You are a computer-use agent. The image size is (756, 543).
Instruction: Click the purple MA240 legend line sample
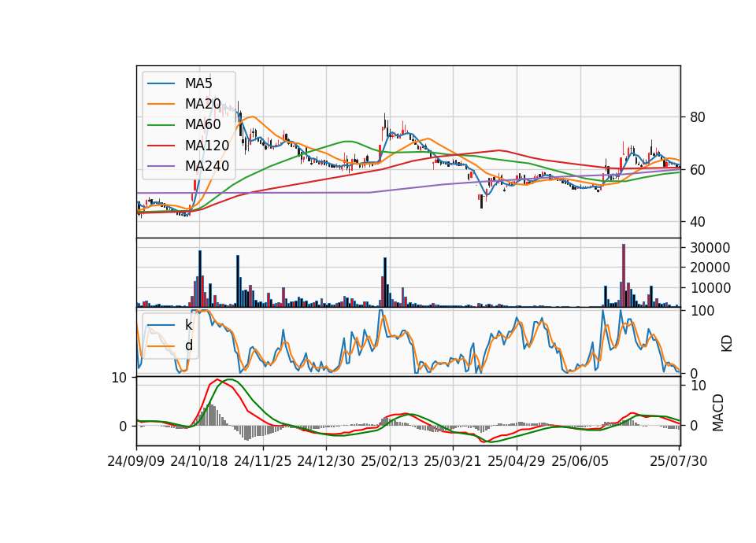tap(161, 166)
